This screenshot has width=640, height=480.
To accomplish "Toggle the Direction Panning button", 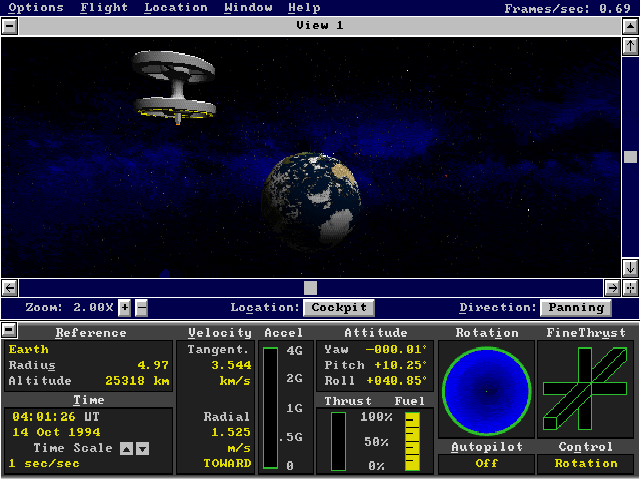I will point(576,308).
